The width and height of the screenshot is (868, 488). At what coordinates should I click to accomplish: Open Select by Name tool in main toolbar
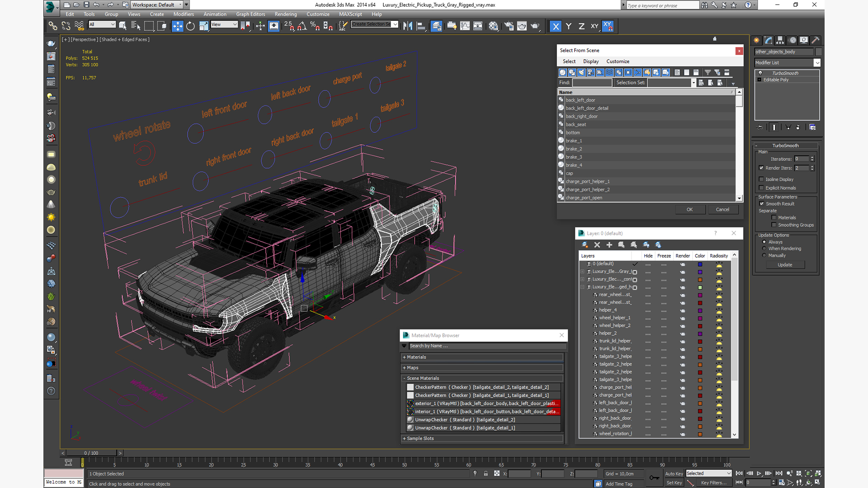pyautogui.click(x=136, y=26)
